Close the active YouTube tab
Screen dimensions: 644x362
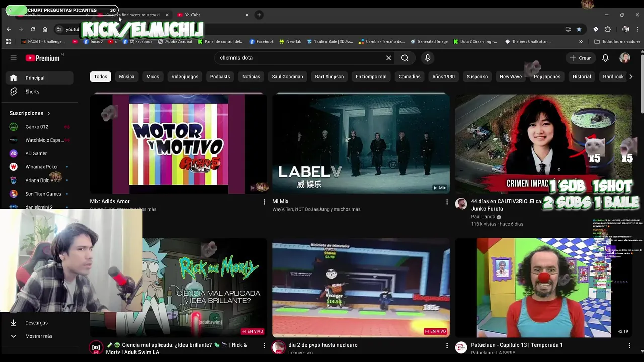coord(247,15)
